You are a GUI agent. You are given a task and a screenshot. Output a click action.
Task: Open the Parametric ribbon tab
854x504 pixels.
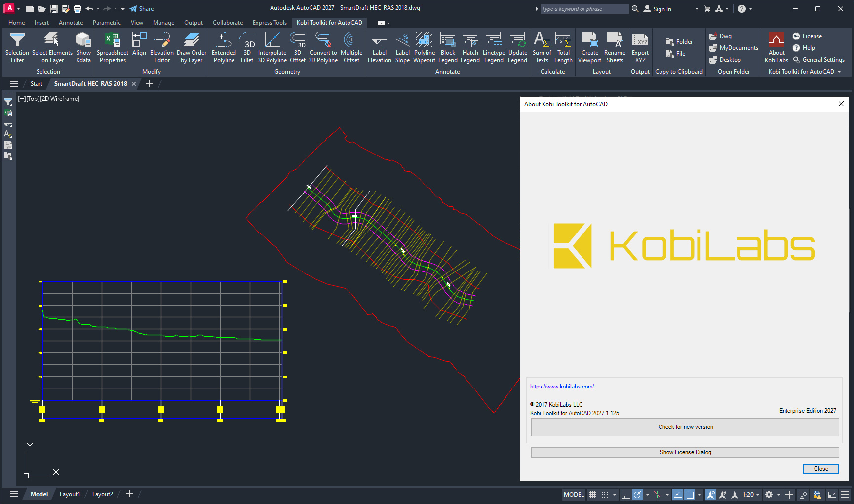107,23
